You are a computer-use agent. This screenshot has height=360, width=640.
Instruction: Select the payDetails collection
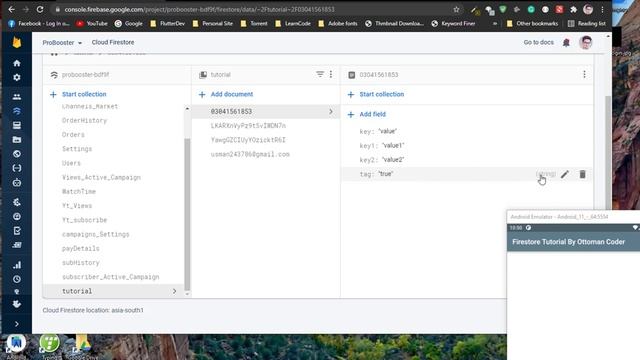(x=80, y=249)
